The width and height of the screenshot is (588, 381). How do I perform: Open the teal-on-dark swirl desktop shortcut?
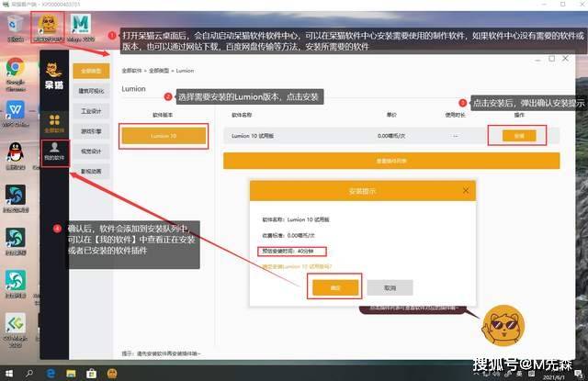[x=16, y=241]
